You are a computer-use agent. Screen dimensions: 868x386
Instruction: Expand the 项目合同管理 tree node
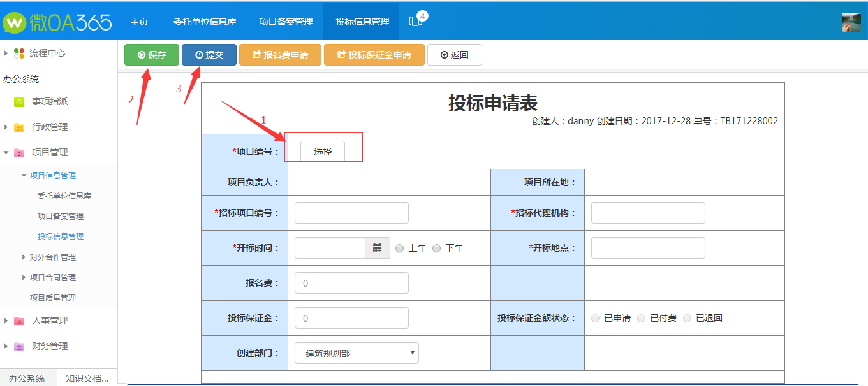24,278
